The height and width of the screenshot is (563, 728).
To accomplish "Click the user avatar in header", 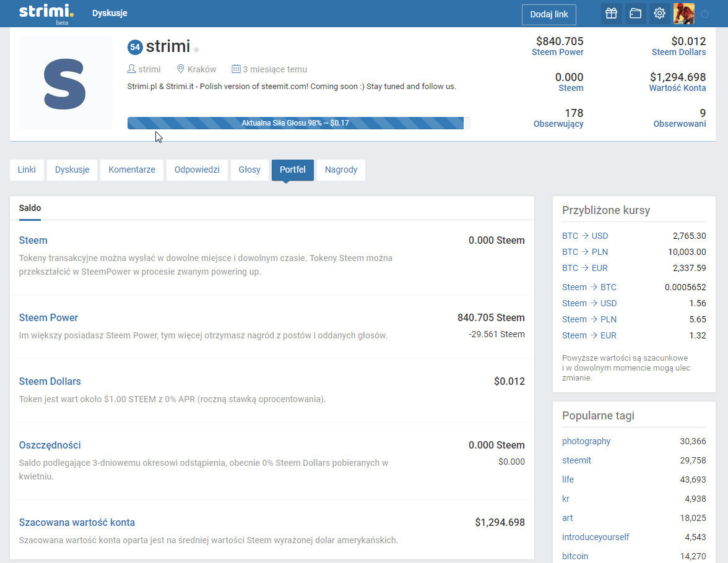I will (x=684, y=14).
